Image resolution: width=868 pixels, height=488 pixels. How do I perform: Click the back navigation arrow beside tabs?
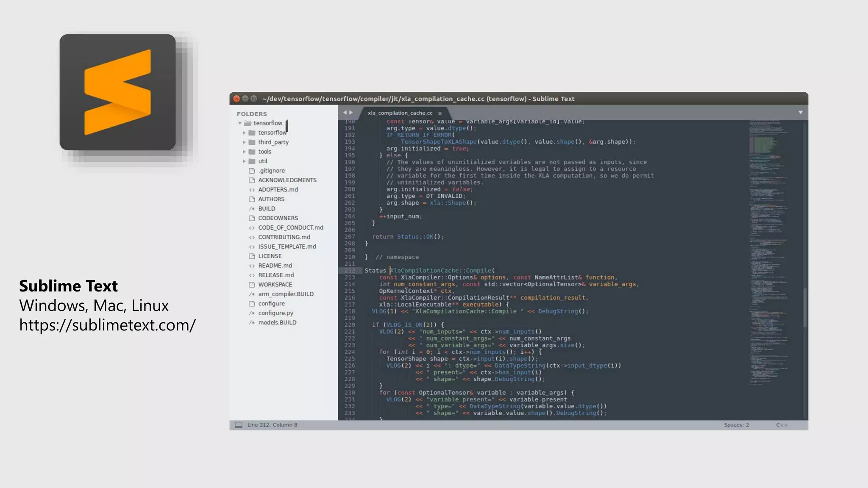(345, 112)
